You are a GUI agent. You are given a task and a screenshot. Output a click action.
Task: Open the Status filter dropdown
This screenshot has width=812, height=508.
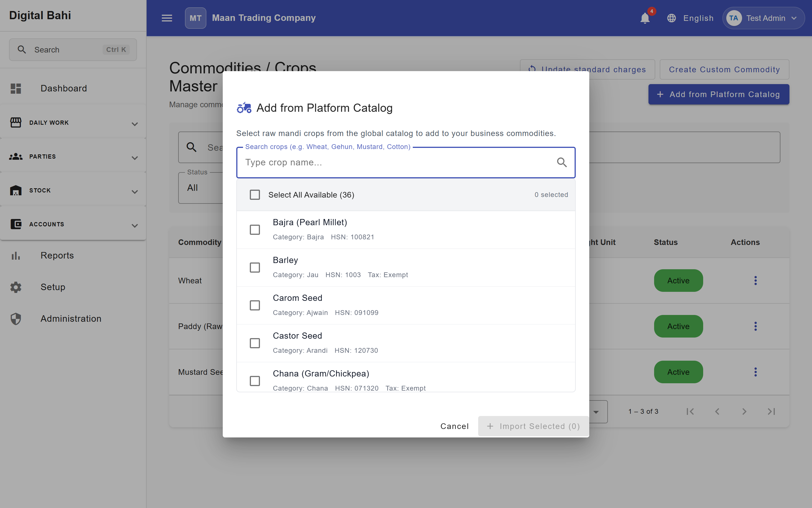click(200, 188)
